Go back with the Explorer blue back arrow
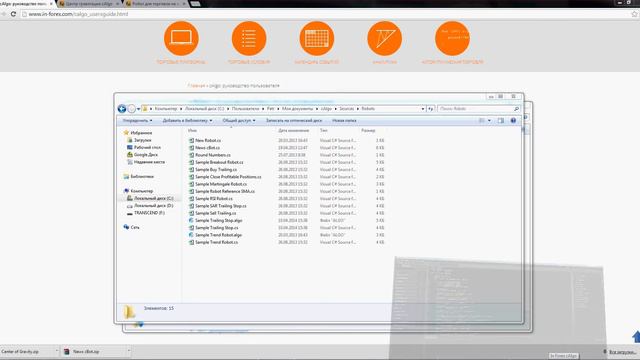 click(122, 109)
